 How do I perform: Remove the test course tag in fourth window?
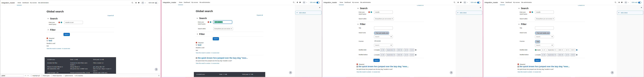[538, 41]
